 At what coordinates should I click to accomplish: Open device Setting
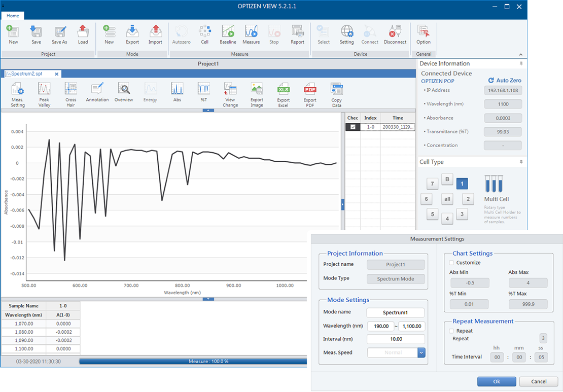(x=346, y=34)
